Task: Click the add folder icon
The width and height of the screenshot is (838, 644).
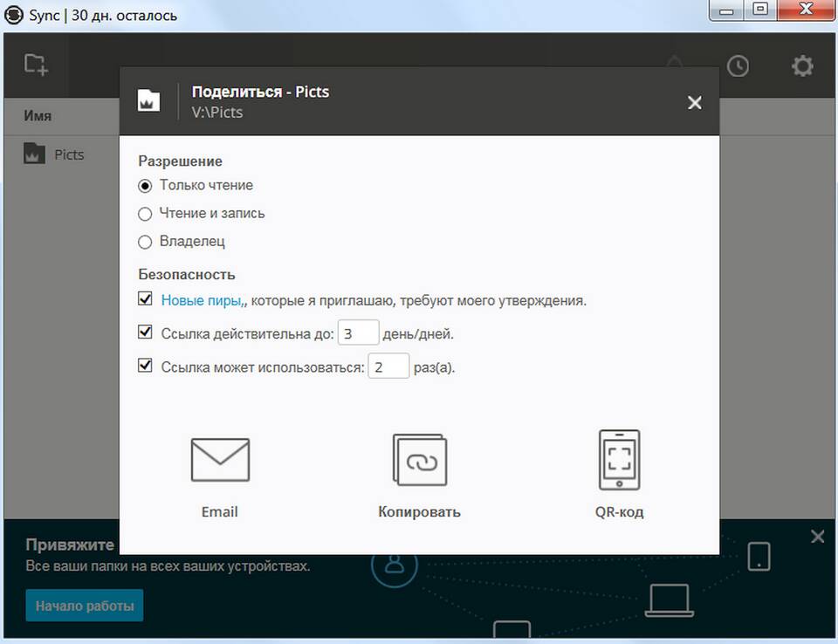Action: [x=37, y=65]
